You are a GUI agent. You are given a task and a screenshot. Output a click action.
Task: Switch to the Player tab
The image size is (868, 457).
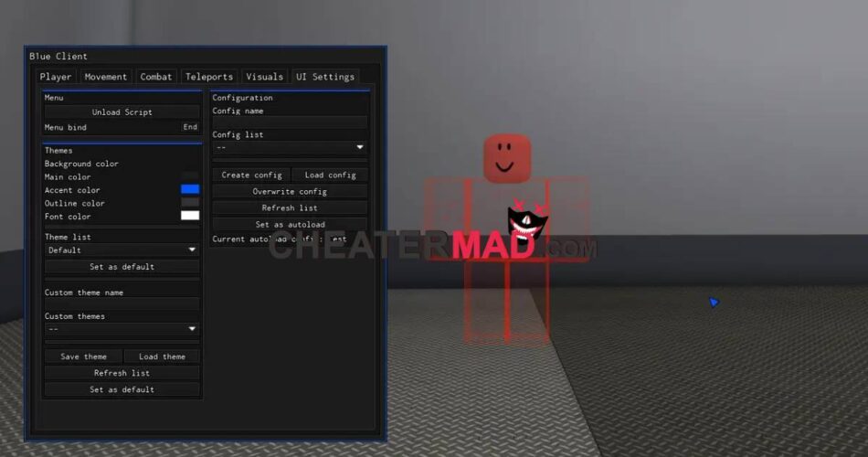56,77
